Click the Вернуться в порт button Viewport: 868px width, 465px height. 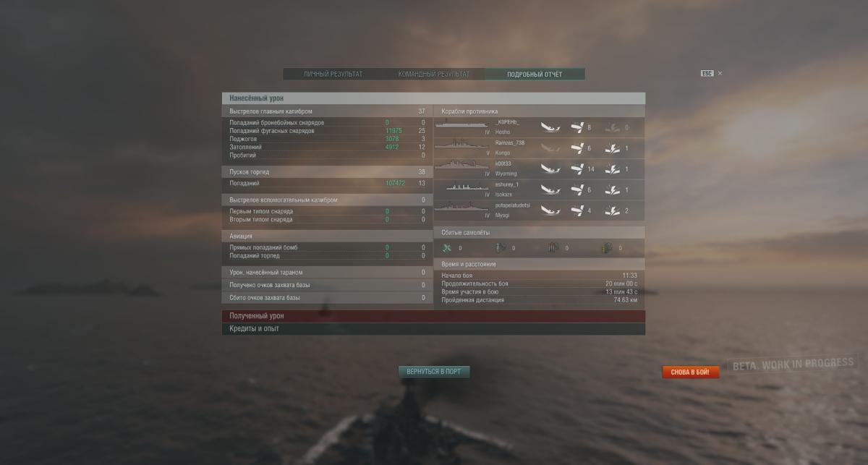(x=434, y=372)
